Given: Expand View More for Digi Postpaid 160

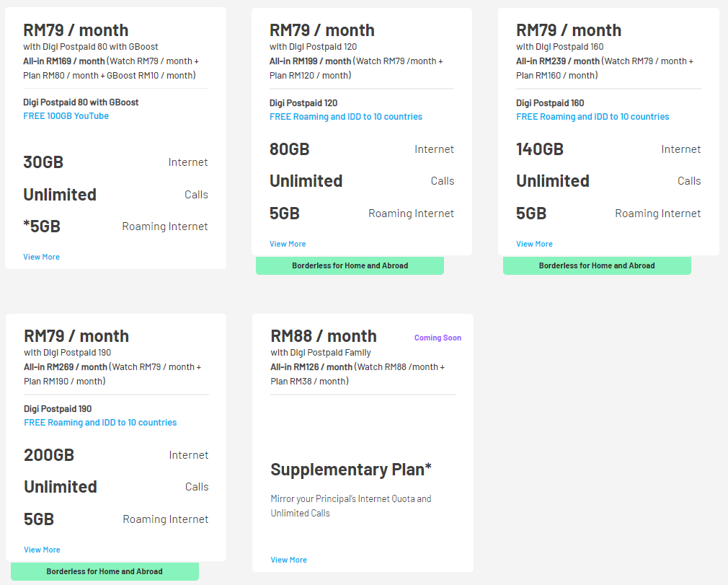Looking at the screenshot, I should tap(534, 244).
